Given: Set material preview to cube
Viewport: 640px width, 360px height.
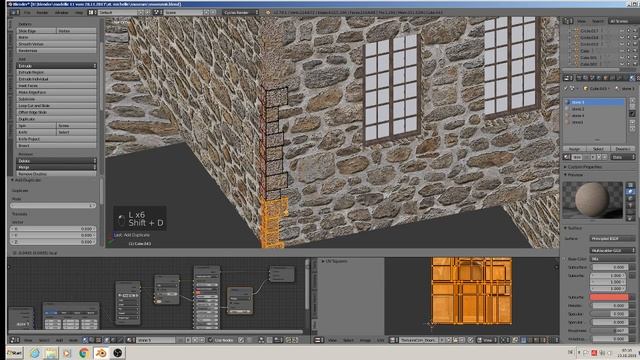Looking at the screenshot, I should point(630,198).
